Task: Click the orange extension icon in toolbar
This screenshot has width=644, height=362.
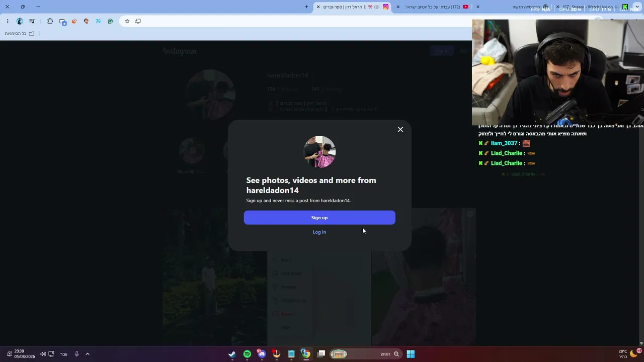Action: [74, 21]
